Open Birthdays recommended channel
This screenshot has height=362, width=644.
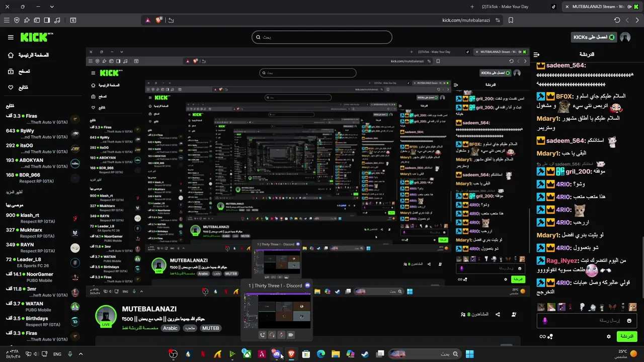click(x=43, y=321)
